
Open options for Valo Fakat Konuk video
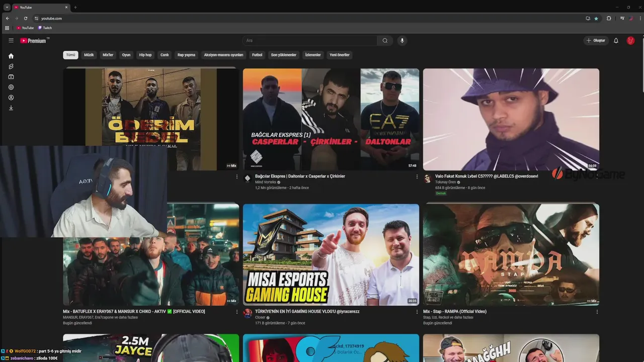click(597, 176)
